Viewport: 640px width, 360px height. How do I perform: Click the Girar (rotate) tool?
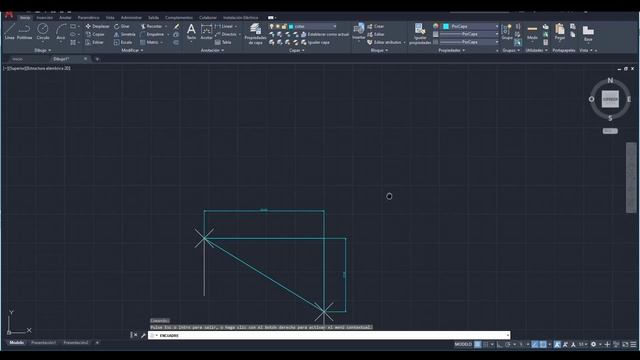122,26
